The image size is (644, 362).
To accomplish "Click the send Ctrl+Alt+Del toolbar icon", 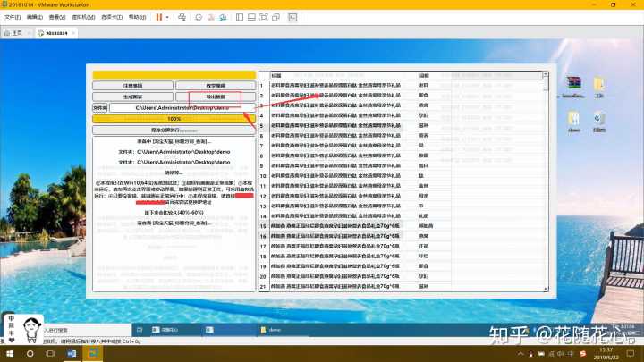I will pyautogui.click(x=183, y=17).
